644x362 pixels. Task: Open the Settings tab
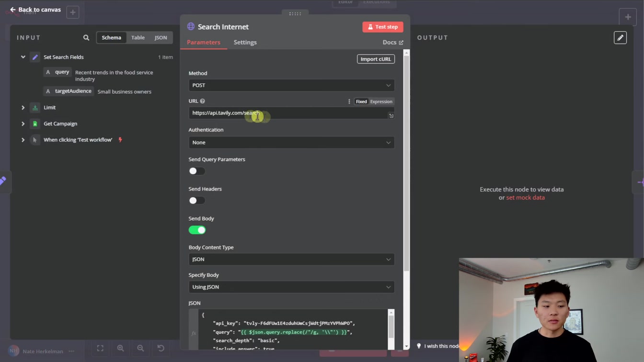click(245, 42)
